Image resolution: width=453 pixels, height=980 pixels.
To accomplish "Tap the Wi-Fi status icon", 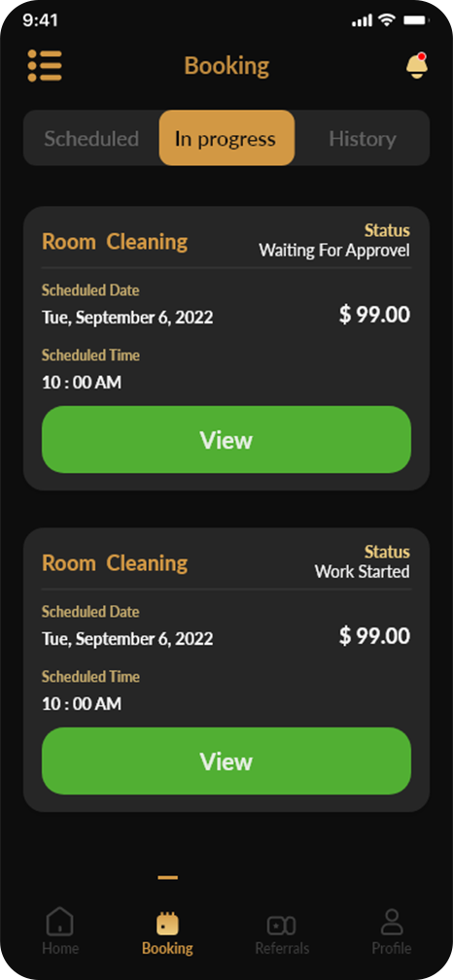I will click(x=387, y=20).
